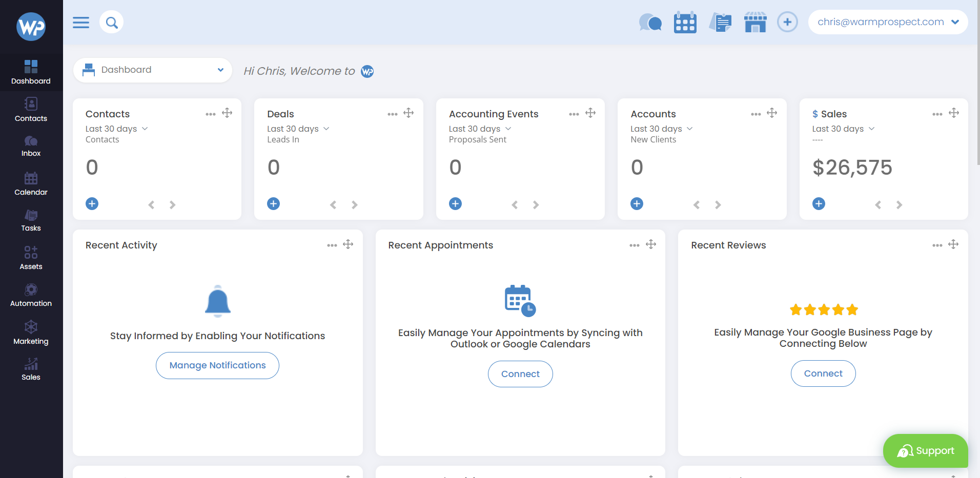Click the circular plus icon in the header

pyautogui.click(x=787, y=22)
